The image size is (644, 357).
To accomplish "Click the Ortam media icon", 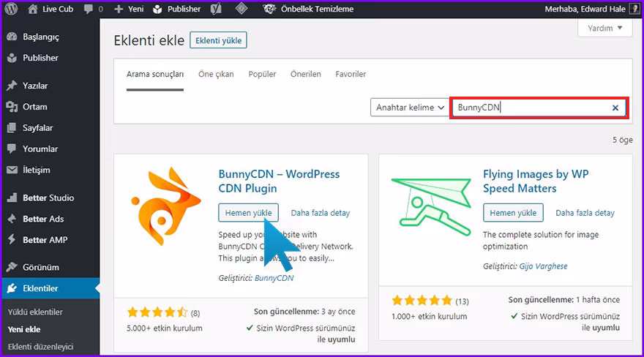I will click(12, 107).
